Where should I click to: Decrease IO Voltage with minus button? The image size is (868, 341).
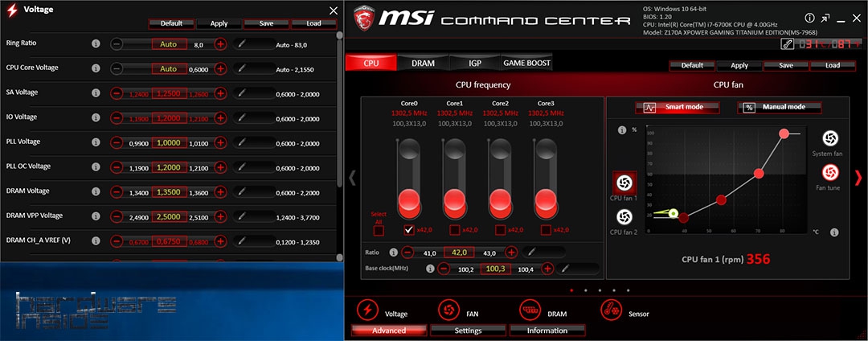click(117, 118)
